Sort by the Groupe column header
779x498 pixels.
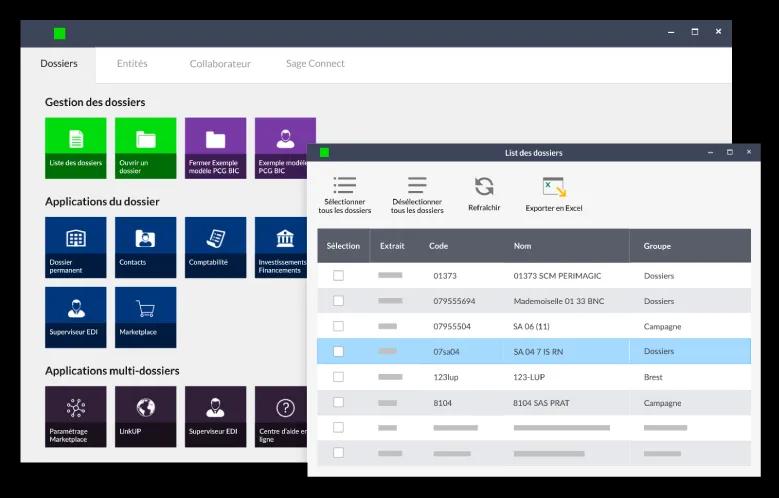point(657,246)
